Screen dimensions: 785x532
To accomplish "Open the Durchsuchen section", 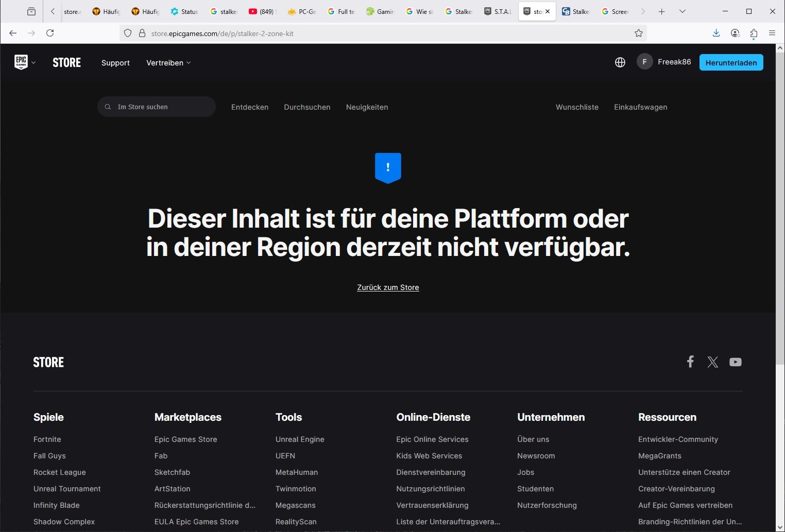I will click(x=307, y=107).
